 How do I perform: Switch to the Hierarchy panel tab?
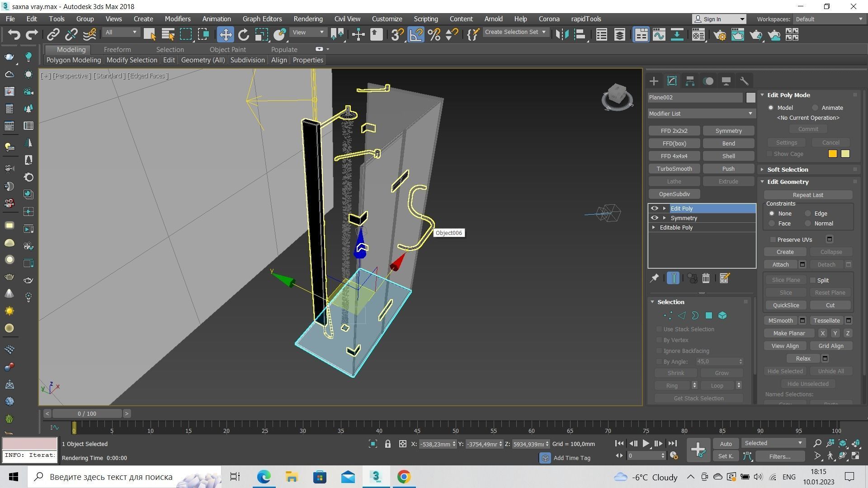(x=690, y=81)
